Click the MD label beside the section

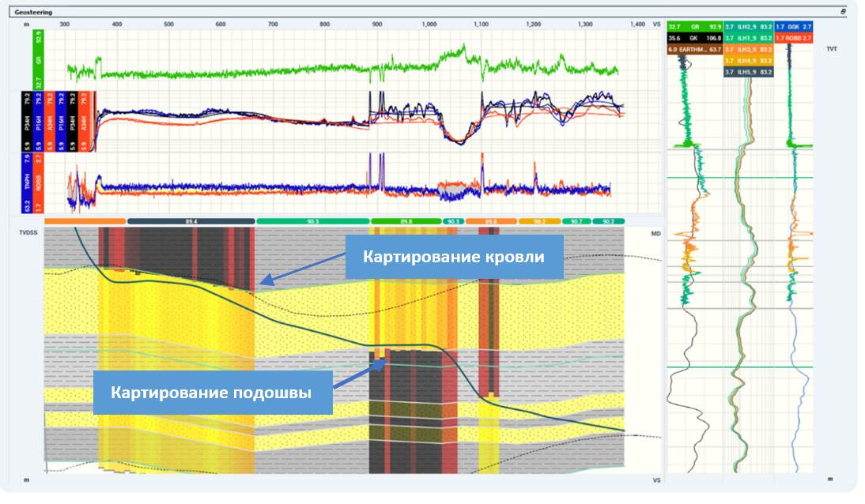pos(655,234)
